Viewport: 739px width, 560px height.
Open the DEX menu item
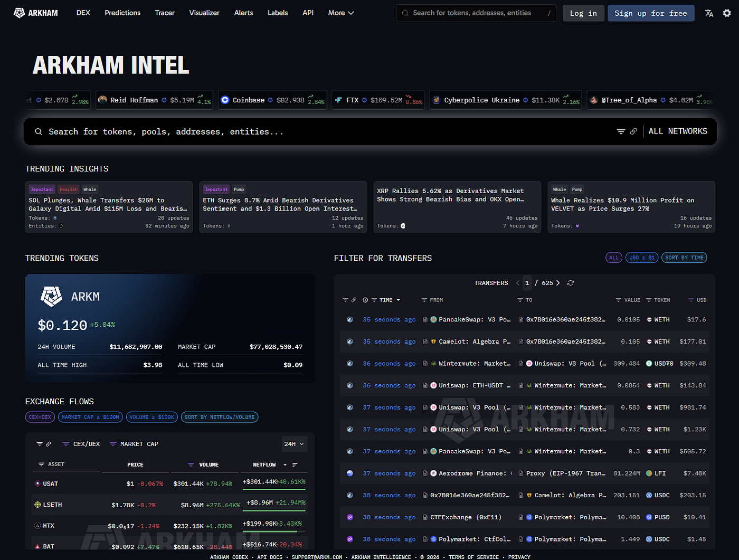83,13
